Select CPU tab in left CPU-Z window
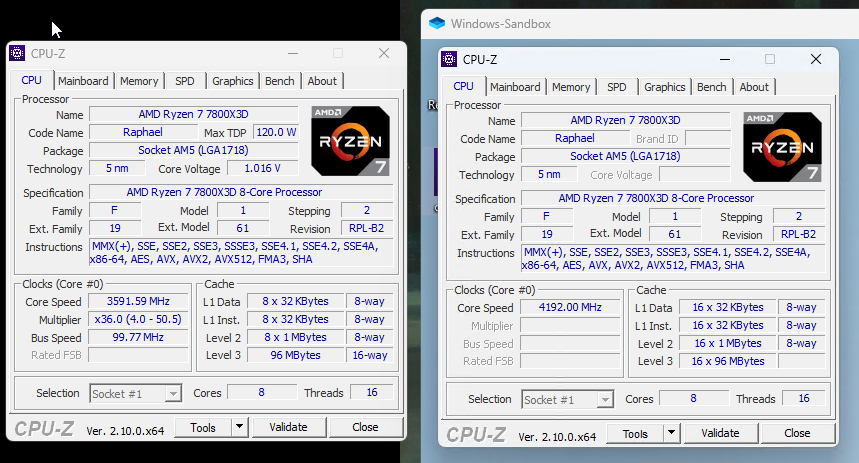This screenshot has height=463, width=859. point(32,80)
